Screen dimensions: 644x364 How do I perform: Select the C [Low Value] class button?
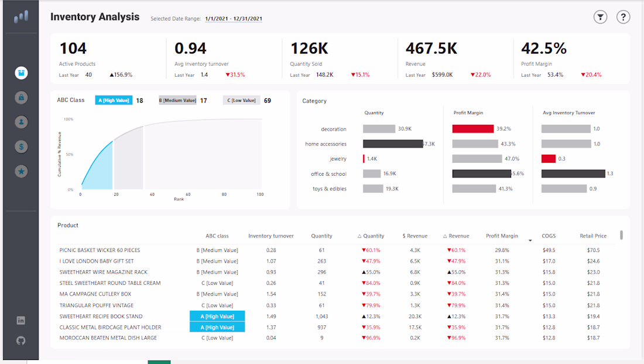(x=241, y=100)
